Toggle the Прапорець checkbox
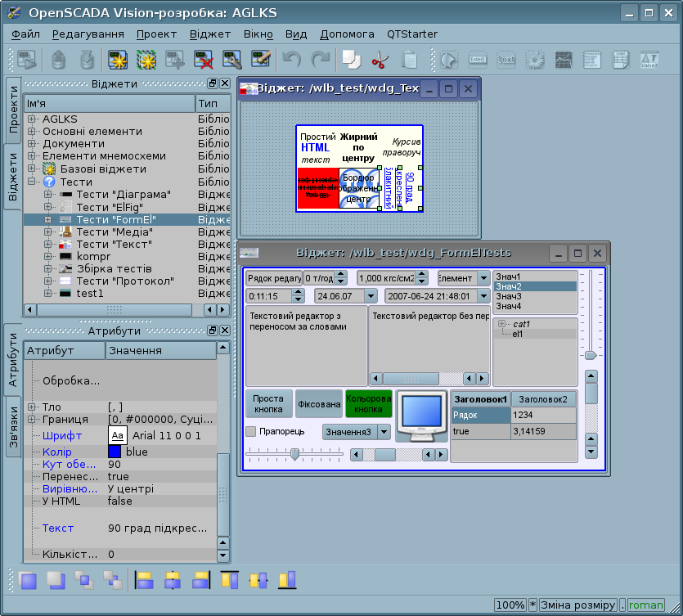This screenshot has height=616, width=683. (x=252, y=431)
